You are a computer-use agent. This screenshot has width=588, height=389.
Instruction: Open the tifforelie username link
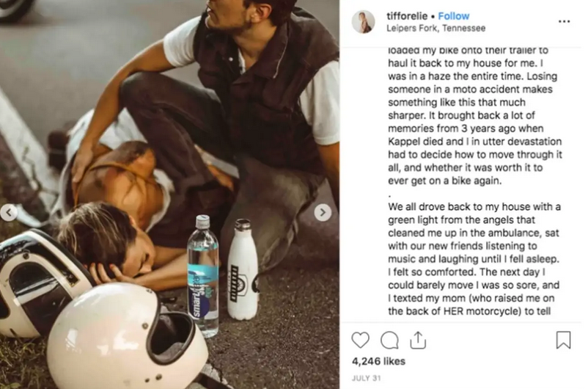pyautogui.click(x=407, y=16)
